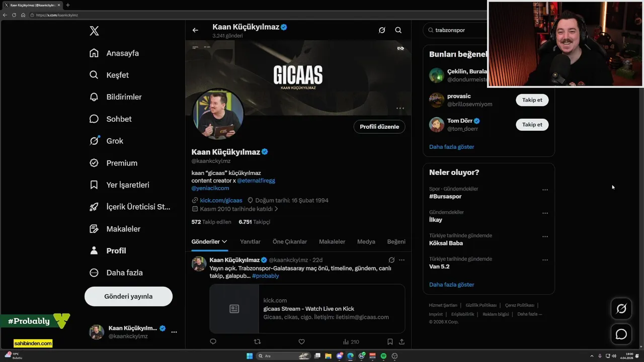Share the post
This screenshot has height=362, width=644.
pos(401,342)
